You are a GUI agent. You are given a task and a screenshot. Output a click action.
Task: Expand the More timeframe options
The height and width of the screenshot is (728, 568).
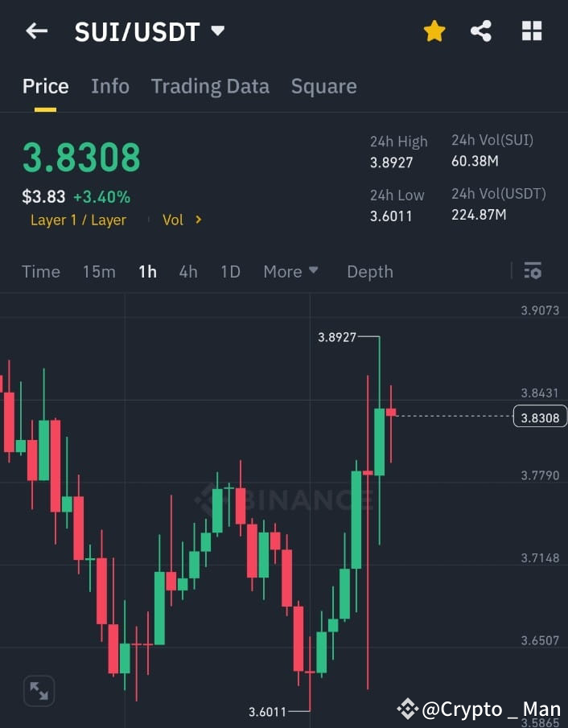290,272
